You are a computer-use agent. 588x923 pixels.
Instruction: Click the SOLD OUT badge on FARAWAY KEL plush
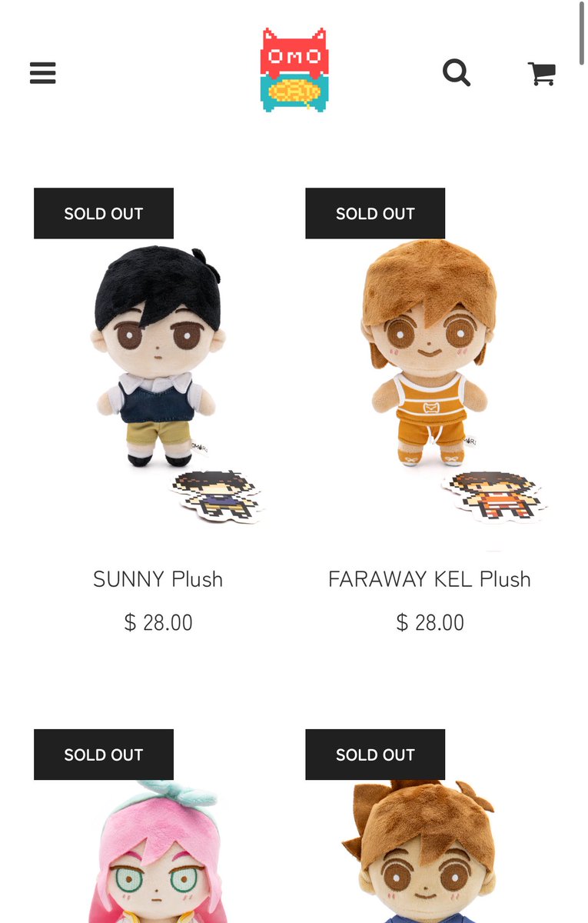point(375,214)
